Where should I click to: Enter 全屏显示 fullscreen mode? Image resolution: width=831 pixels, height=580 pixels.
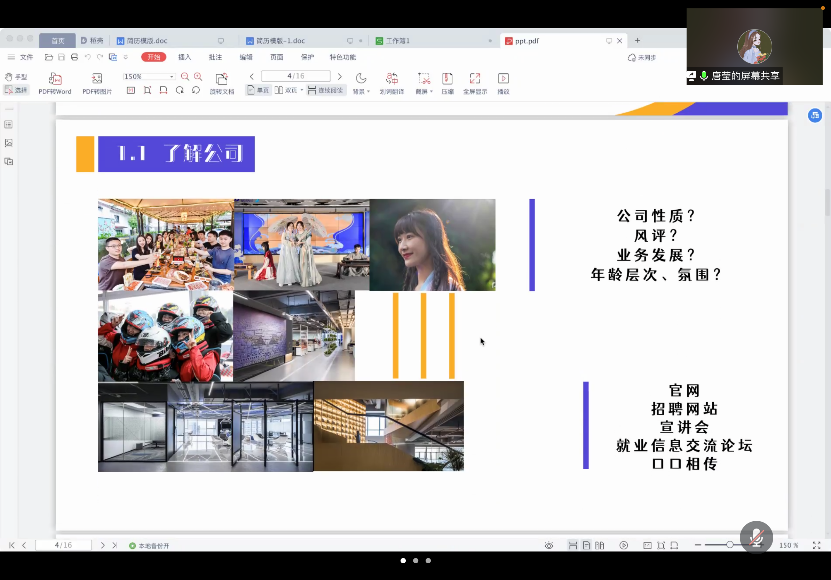475,79
